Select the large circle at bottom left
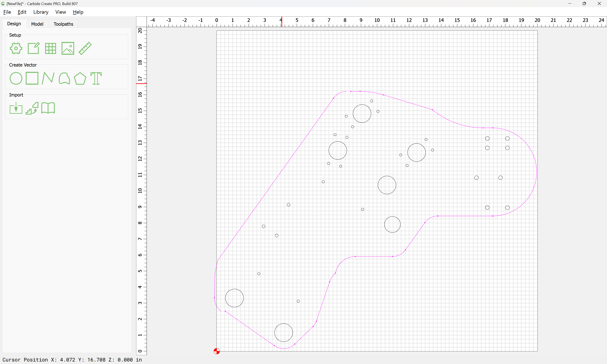Image resolution: width=607 pixels, height=364 pixels. click(234, 298)
